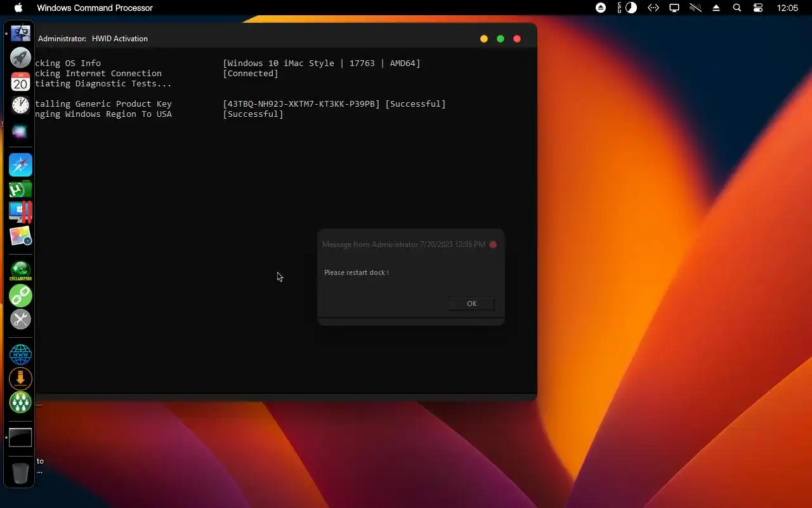Launch Siri from the dock
This screenshot has width=812, height=508.
coord(20,131)
